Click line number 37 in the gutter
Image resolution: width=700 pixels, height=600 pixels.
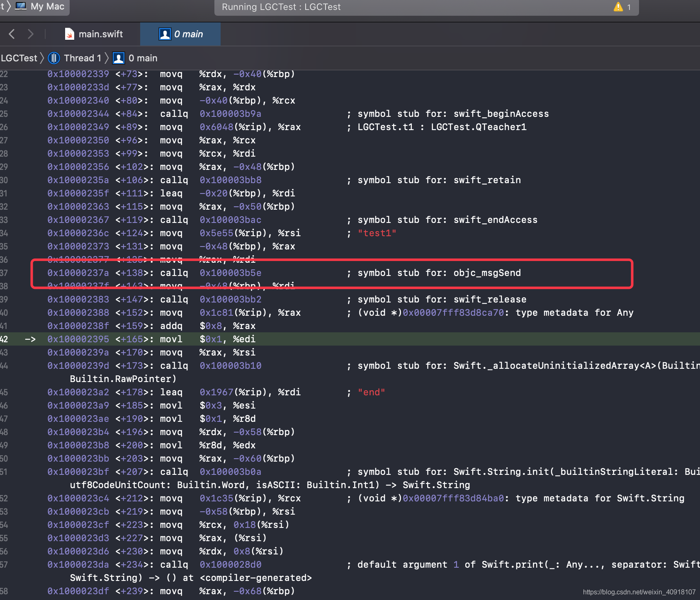[x=4, y=273]
